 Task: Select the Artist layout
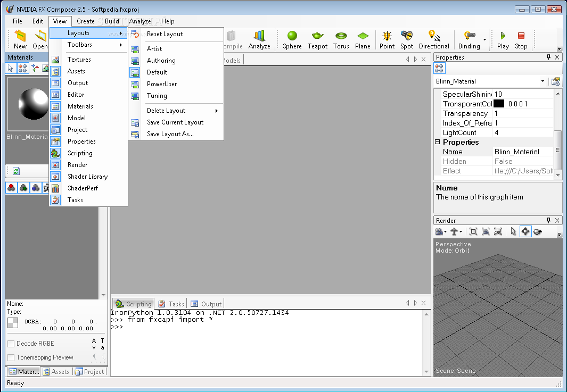176,49
